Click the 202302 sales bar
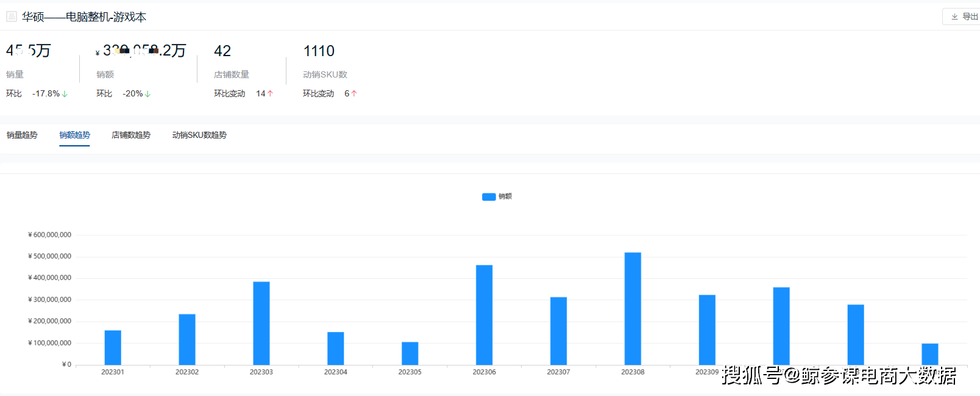Viewport: 980px width, 396px height. (x=187, y=339)
